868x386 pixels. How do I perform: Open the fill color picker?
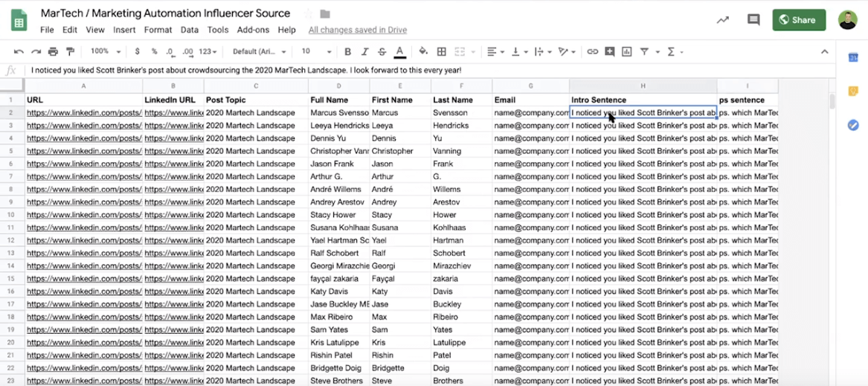(x=423, y=52)
